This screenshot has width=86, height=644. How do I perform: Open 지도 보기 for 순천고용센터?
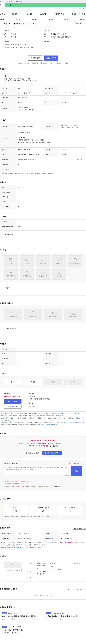[80, 534]
